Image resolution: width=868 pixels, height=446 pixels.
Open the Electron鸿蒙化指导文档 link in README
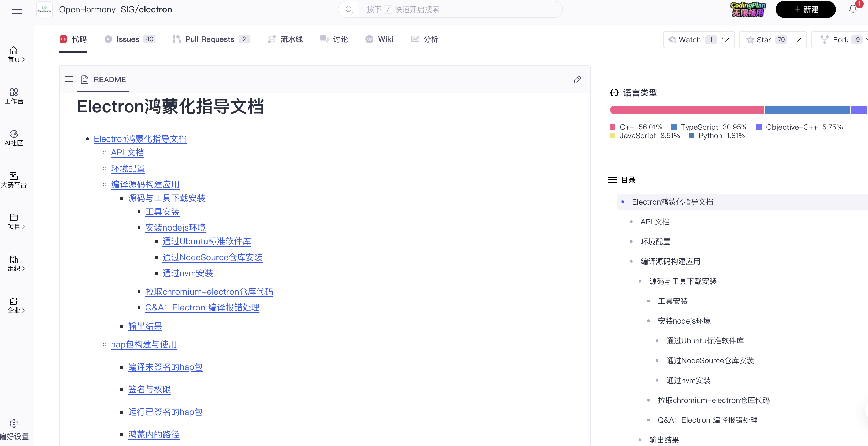(140, 139)
